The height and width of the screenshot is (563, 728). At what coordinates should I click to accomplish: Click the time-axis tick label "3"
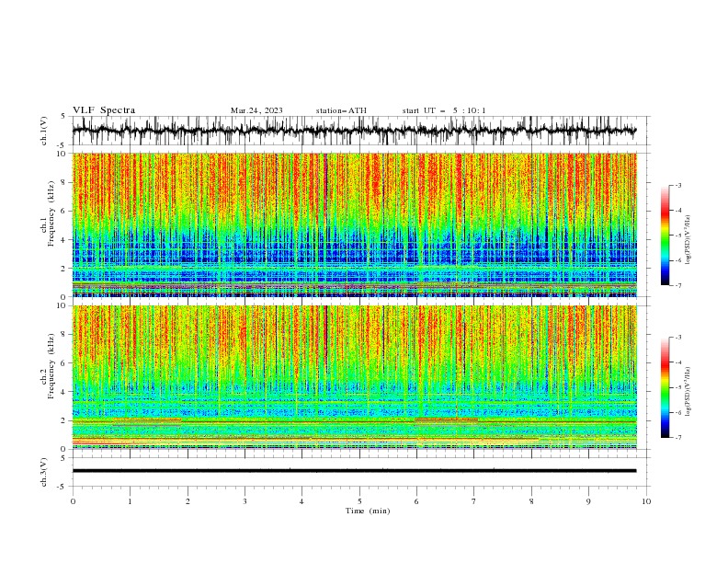(245, 501)
